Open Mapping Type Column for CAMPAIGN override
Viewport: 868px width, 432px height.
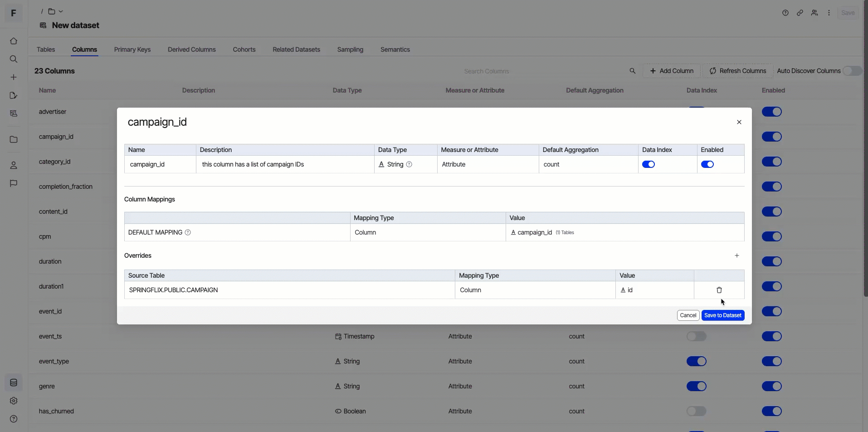coord(535,290)
